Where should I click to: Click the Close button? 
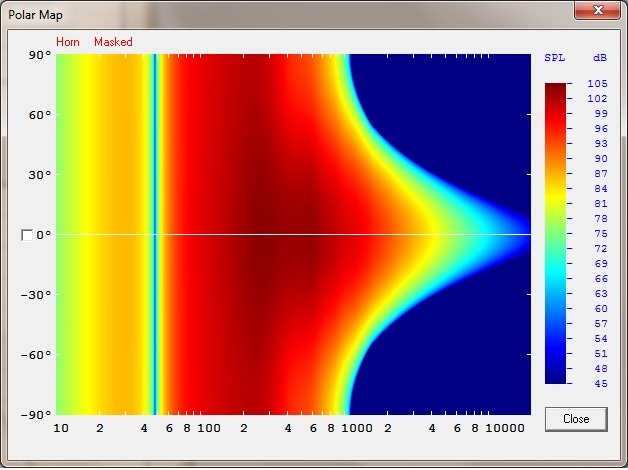point(576,419)
